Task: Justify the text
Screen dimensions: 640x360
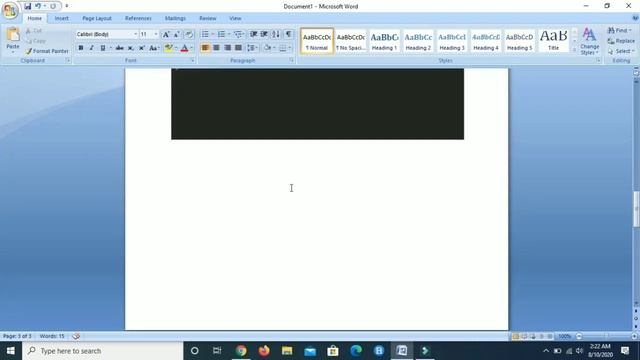Action: (238, 48)
